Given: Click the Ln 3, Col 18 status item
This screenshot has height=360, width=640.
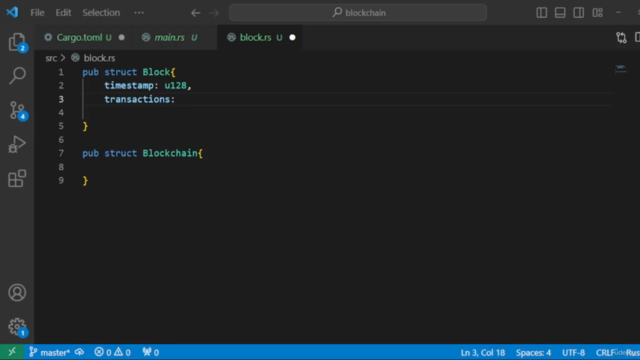Looking at the screenshot, I should point(483,352).
